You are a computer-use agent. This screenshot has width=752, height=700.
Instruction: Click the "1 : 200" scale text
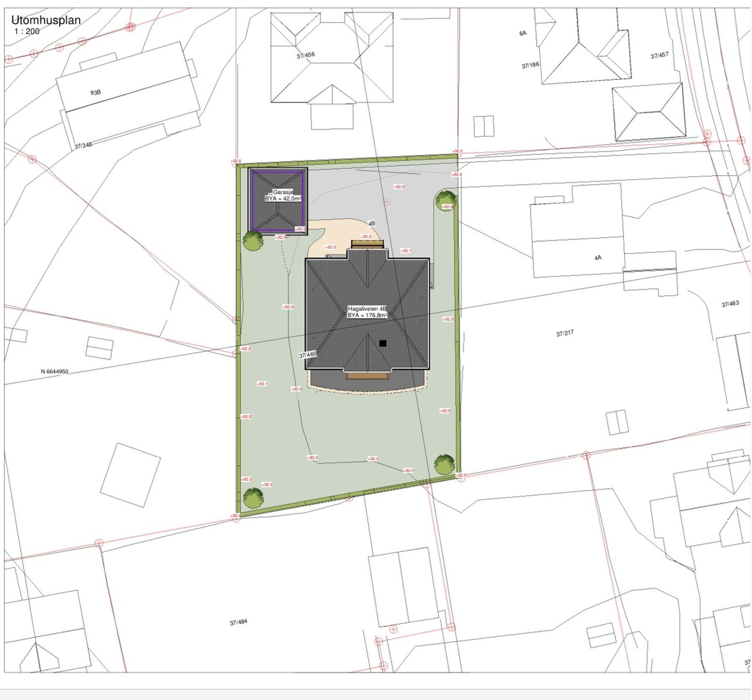click(x=27, y=31)
